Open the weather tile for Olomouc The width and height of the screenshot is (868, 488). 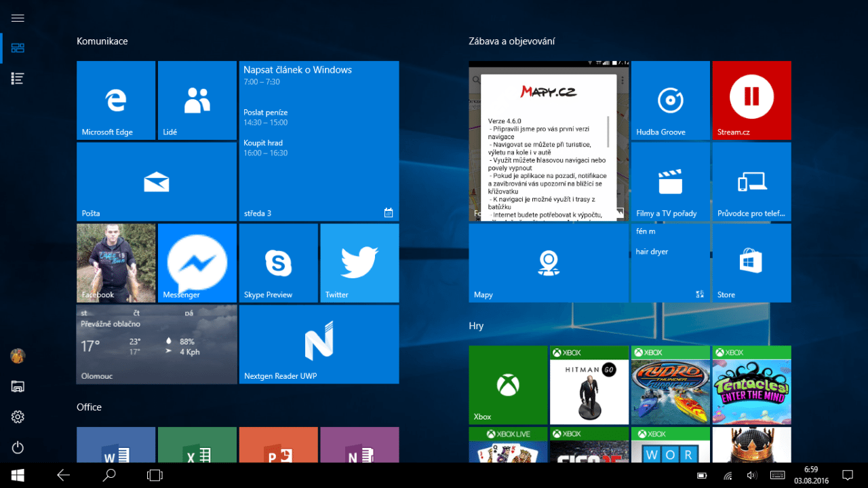[157, 345]
